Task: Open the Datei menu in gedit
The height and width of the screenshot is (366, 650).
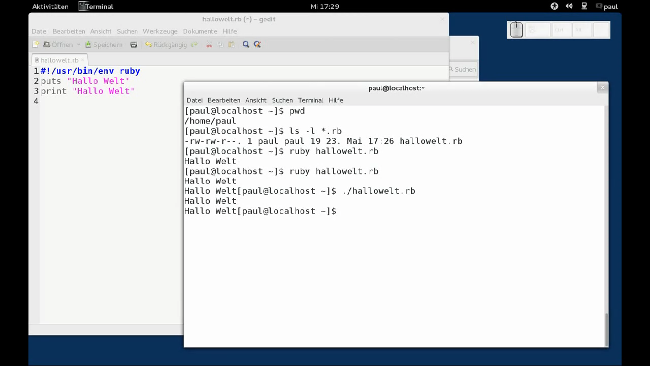Action: coord(39,32)
